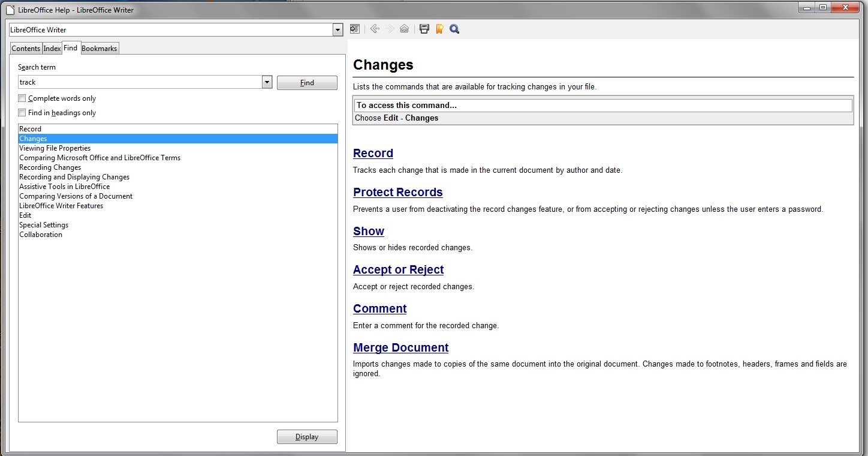Hide the navigation pane using the toolbar icon
The height and width of the screenshot is (456, 868).
click(x=355, y=29)
